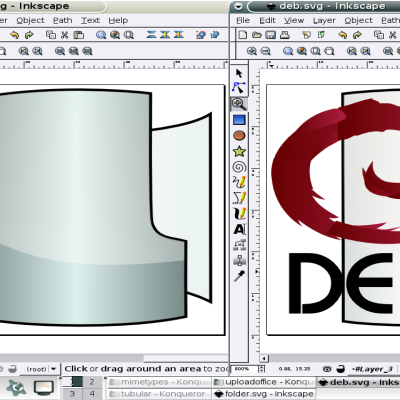The width and height of the screenshot is (400, 400).
Task: Open Help menu in left Inkscape window
Action: click(x=118, y=20)
